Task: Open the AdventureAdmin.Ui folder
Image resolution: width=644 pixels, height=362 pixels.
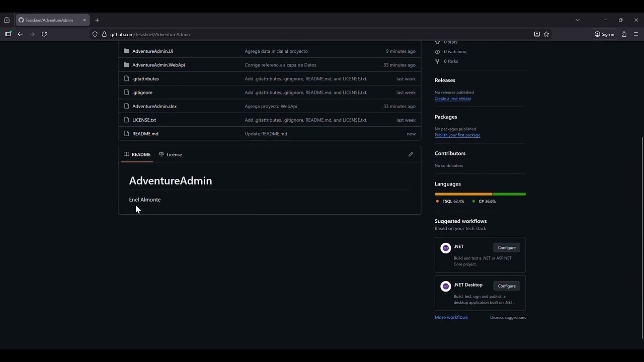Action: point(152,51)
